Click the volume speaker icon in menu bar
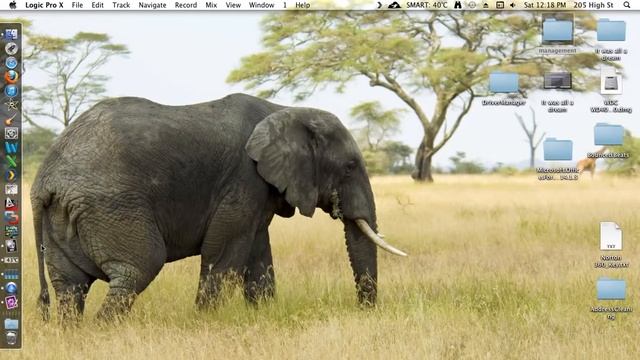Screen dimensions: 640x360 point(513,5)
